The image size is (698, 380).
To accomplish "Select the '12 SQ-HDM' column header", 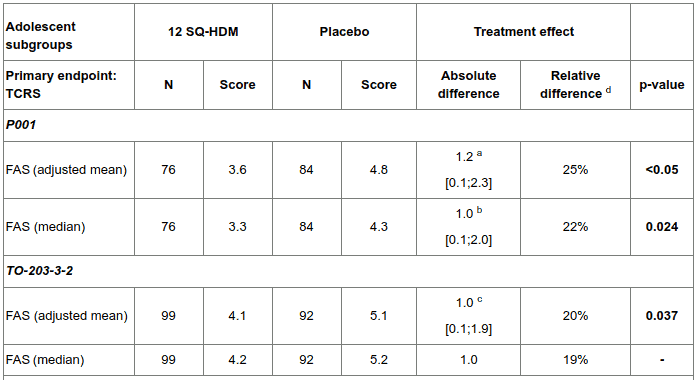I will click(203, 32).
